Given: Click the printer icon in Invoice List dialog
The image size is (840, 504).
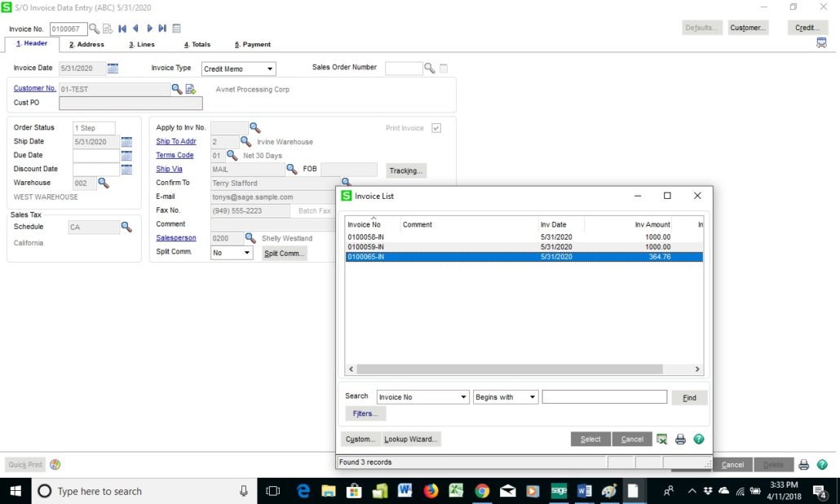Looking at the screenshot, I should tap(680, 439).
